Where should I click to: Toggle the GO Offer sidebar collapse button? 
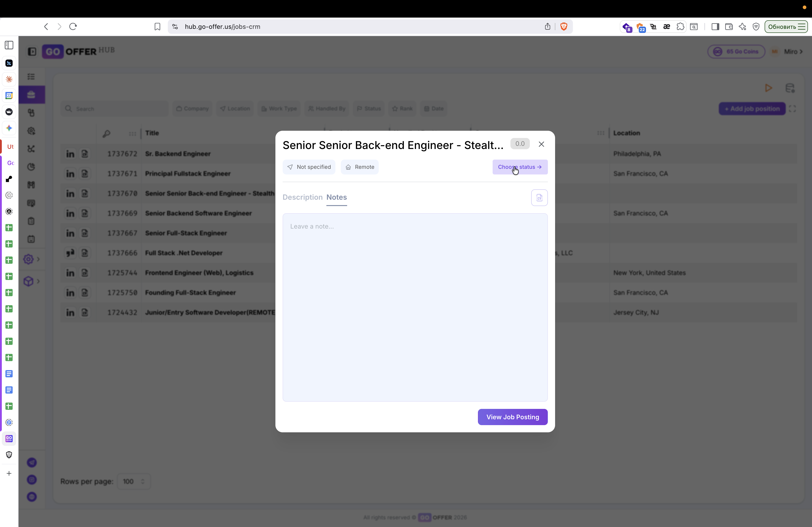(x=32, y=51)
